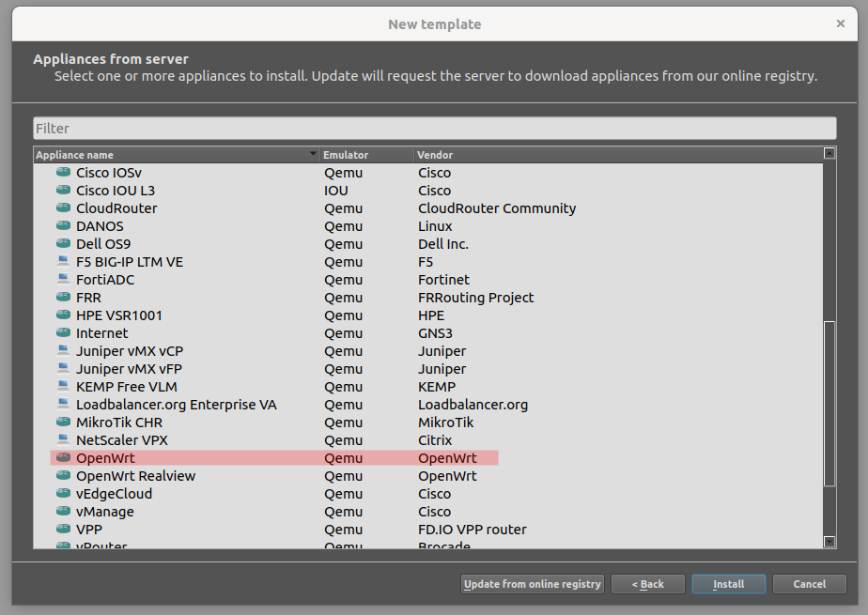Click the FRR router icon
The width and height of the screenshot is (868, 615).
click(63, 297)
